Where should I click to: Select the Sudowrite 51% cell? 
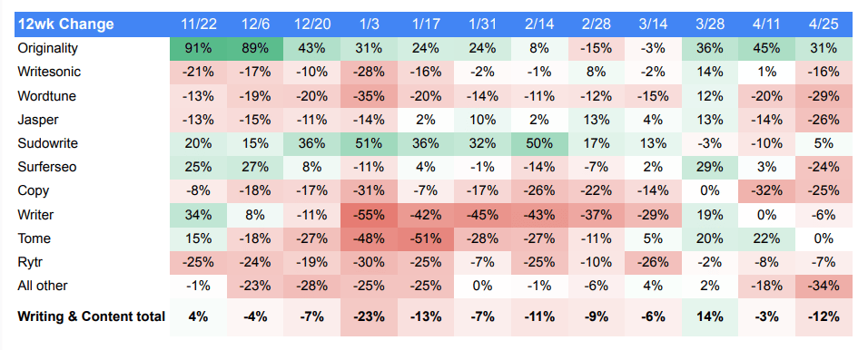370,143
